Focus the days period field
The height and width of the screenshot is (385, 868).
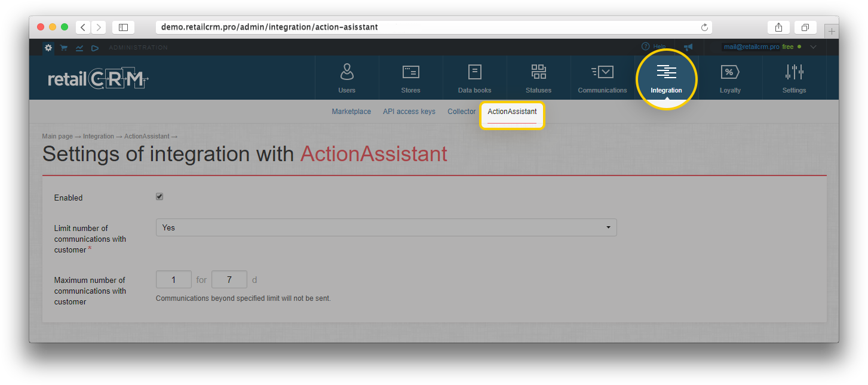229,279
